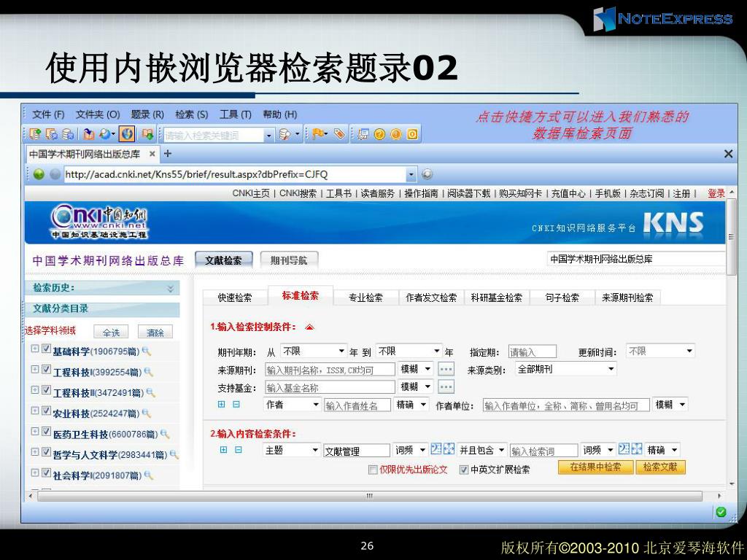
Task: Open the 工具 (T) menu
Action: pyautogui.click(x=236, y=114)
